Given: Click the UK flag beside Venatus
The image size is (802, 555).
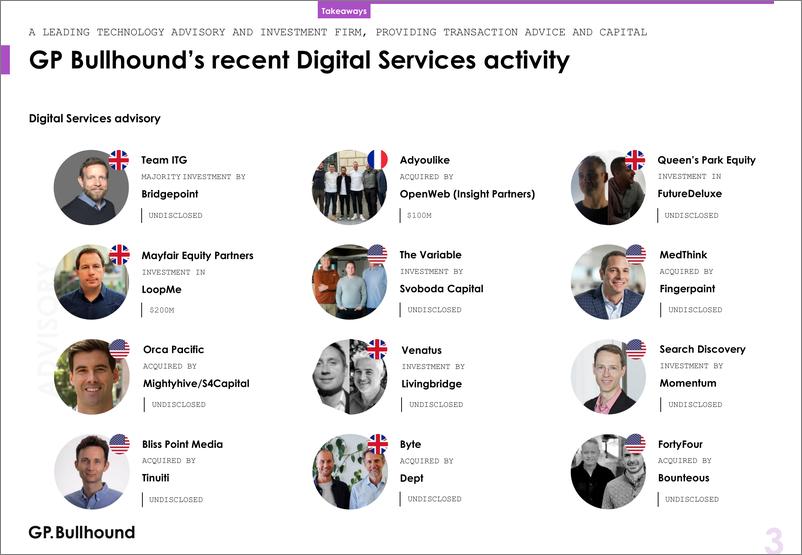Looking at the screenshot, I should [x=377, y=349].
